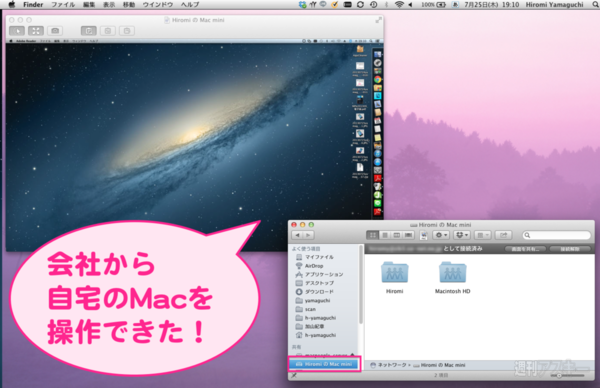Click the date and time in menu bar
This screenshot has width=600, height=388.
(x=491, y=5)
